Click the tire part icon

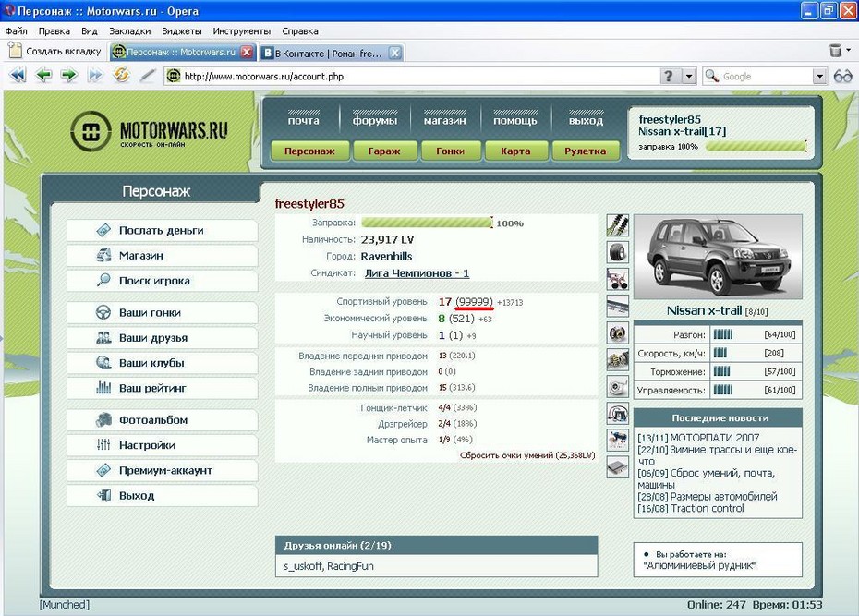[617, 252]
